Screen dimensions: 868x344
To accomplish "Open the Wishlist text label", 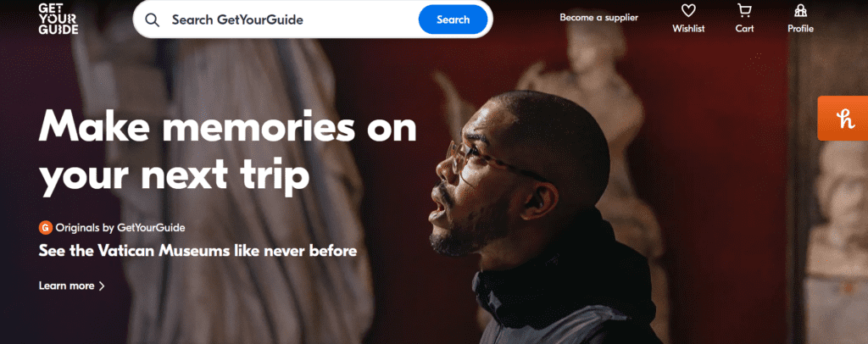I will 688,29.
